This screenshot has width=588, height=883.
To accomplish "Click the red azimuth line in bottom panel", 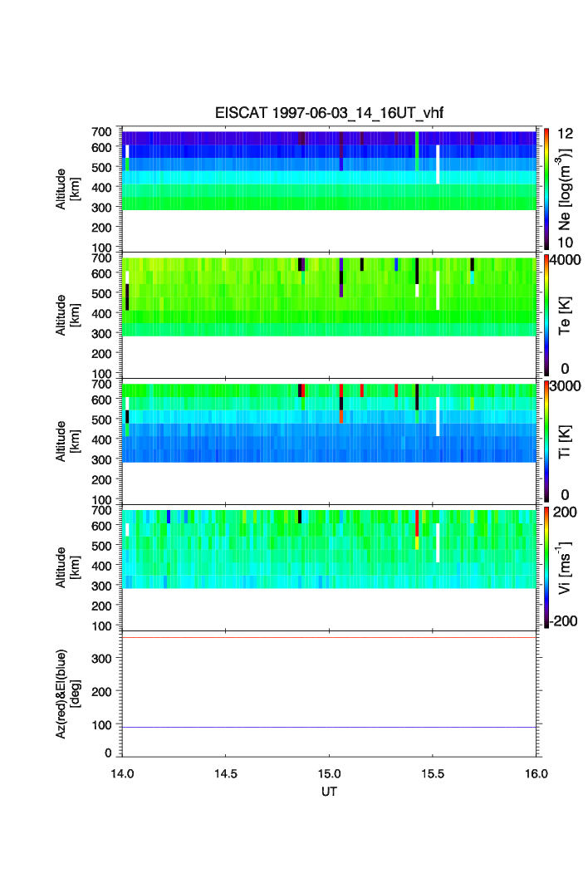I will [x=329, y=637].
